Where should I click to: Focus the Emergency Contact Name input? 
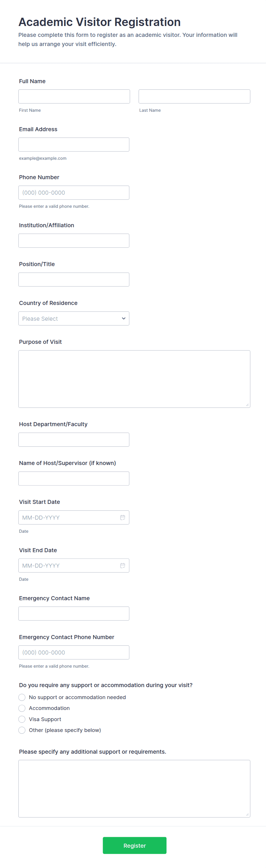[74, 614]
